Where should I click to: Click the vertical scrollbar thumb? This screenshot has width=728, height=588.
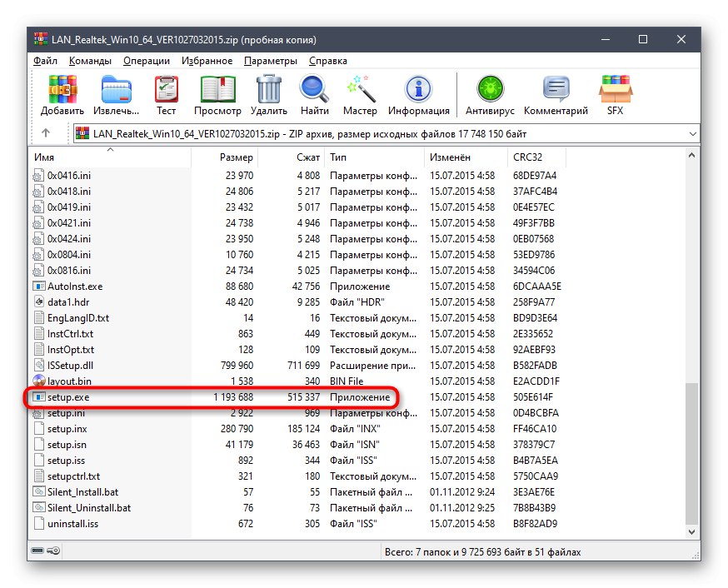(x=692, y=453)
